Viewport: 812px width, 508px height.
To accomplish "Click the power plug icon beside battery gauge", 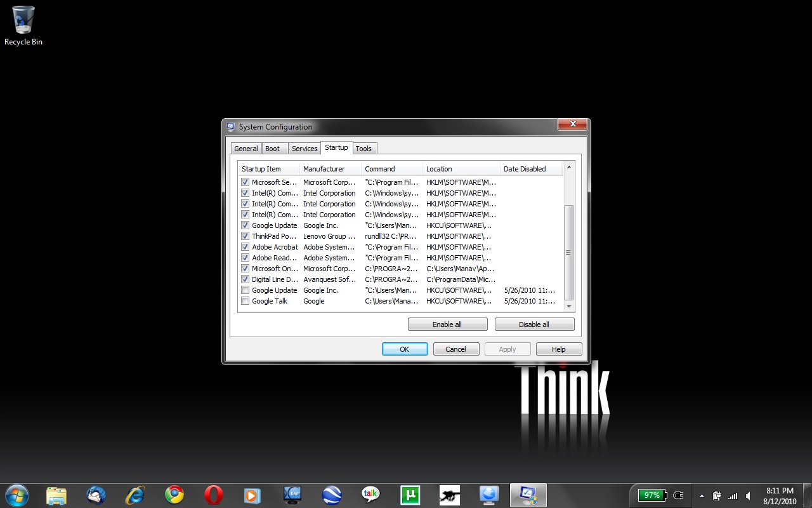I will point(678,495).
